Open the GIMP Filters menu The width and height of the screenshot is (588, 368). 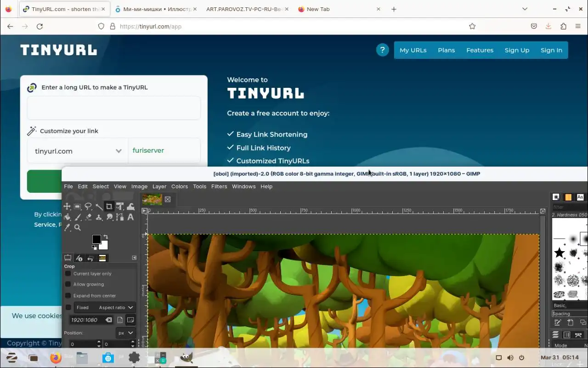coord(219,186)
